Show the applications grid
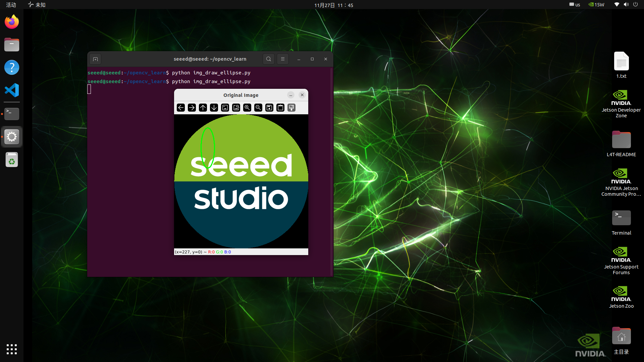The image size is (644, 362). click(x=12, y=349)
